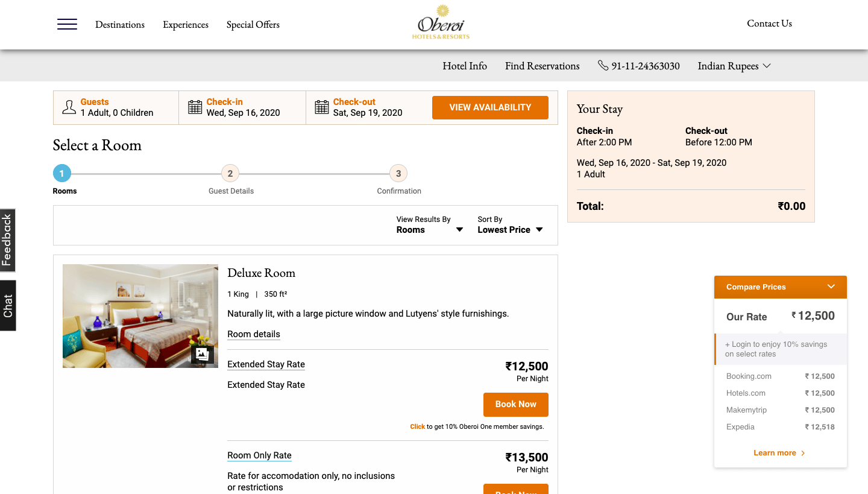Open the Room details link
The height and width of the screenshot is (494, 868).
(254, 334)
